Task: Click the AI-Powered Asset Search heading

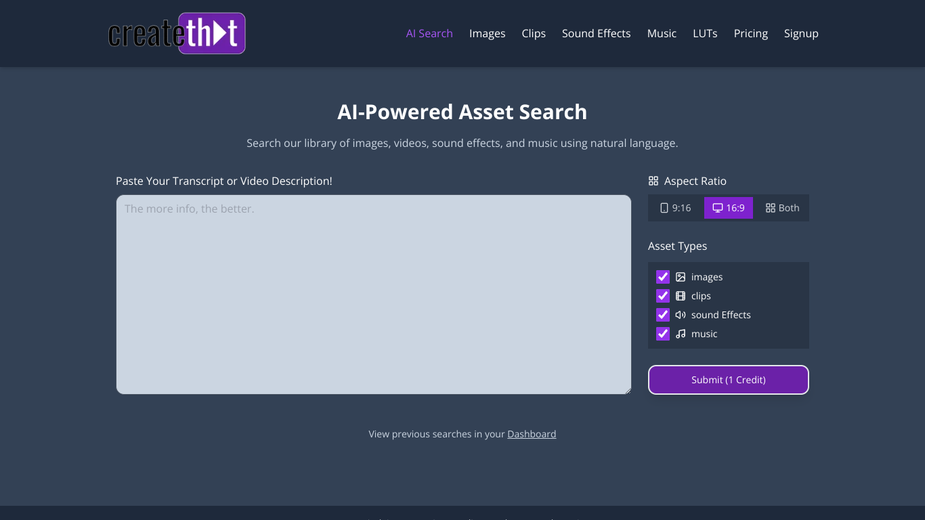Action: point(462,112)
